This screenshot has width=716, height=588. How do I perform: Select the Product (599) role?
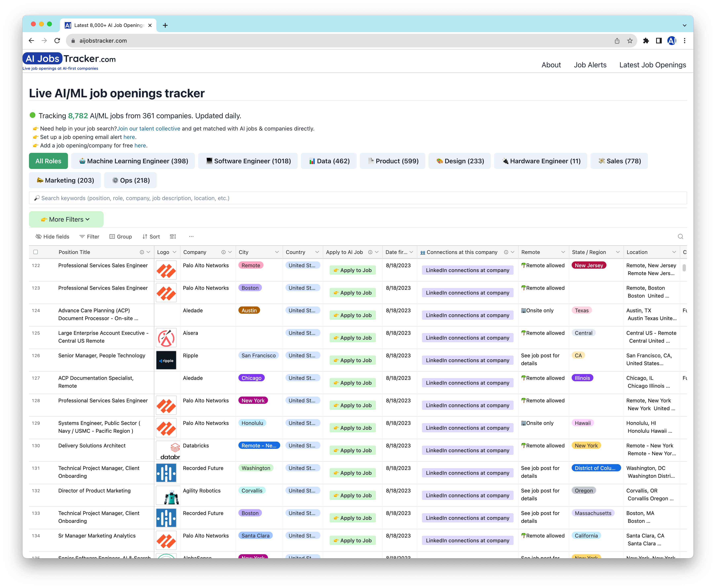pos(393,161)
